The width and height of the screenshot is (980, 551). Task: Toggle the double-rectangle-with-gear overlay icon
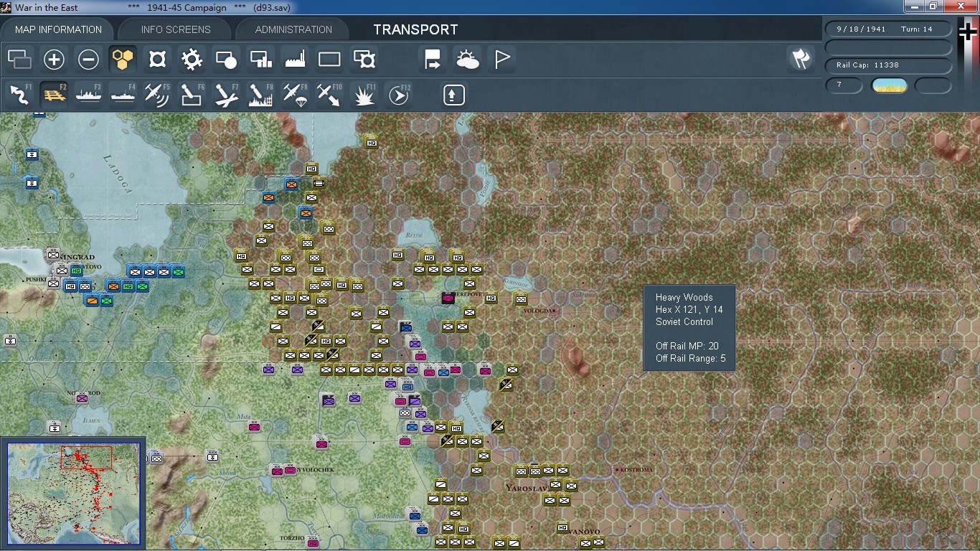pyautogui.click(x=364, y=59)
